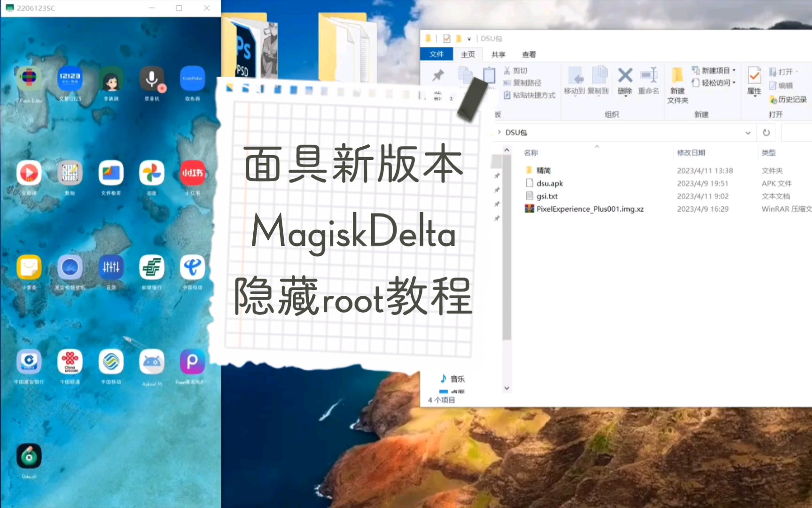Open the quick access toolbar customize arrow

coord(469,39)
